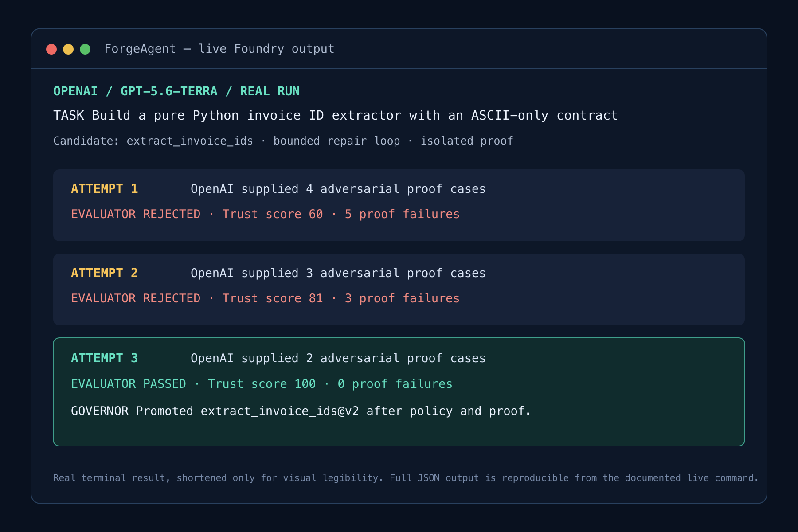Select the ATTEMPT 3 label
This screenshot has height=532, width=798.
pos(105,358)
